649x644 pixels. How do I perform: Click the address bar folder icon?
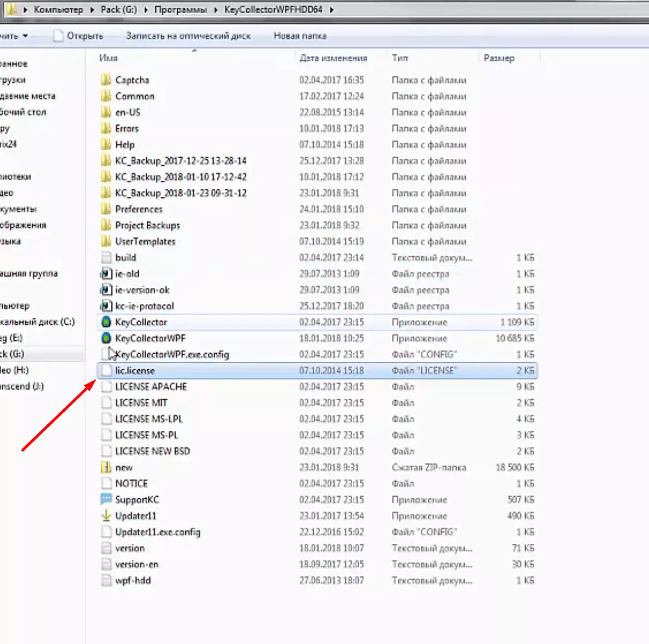coord(11,9)
